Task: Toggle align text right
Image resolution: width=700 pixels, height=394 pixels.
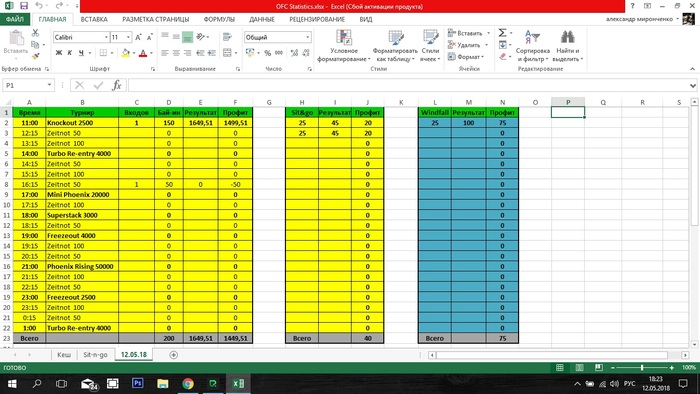Action: pos(188,53)
